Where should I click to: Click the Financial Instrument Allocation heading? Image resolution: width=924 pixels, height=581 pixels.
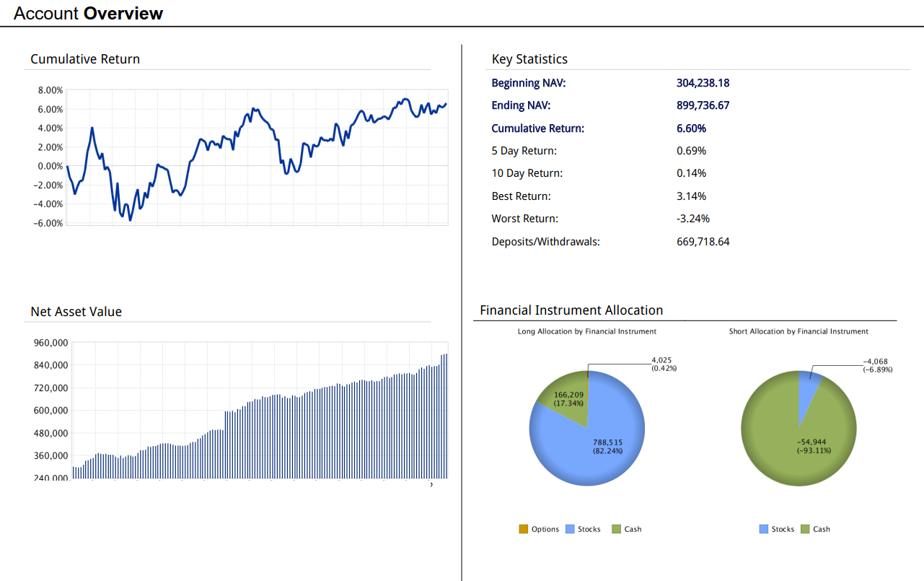pyautogui.click(x=571, y=310)
